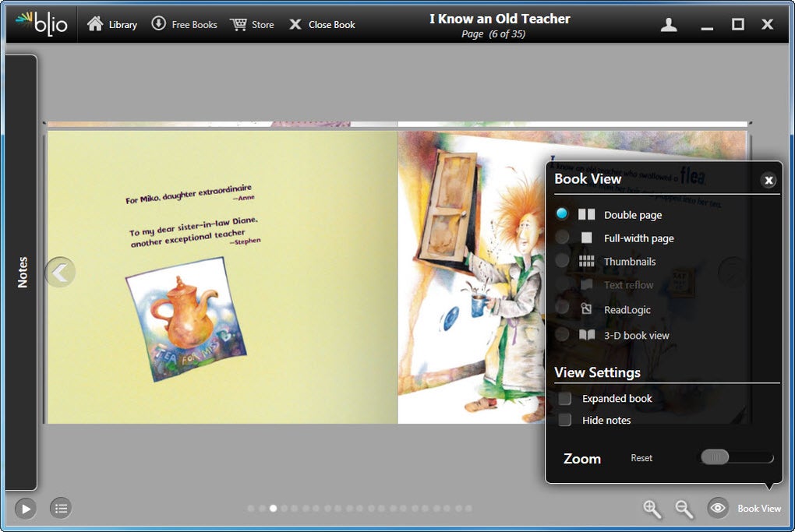Click Close Book in top bar

pos(323,24)
